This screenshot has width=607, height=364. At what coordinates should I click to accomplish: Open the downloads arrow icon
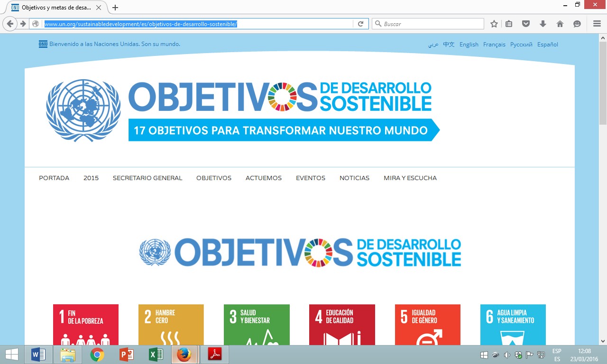point(543,24)
